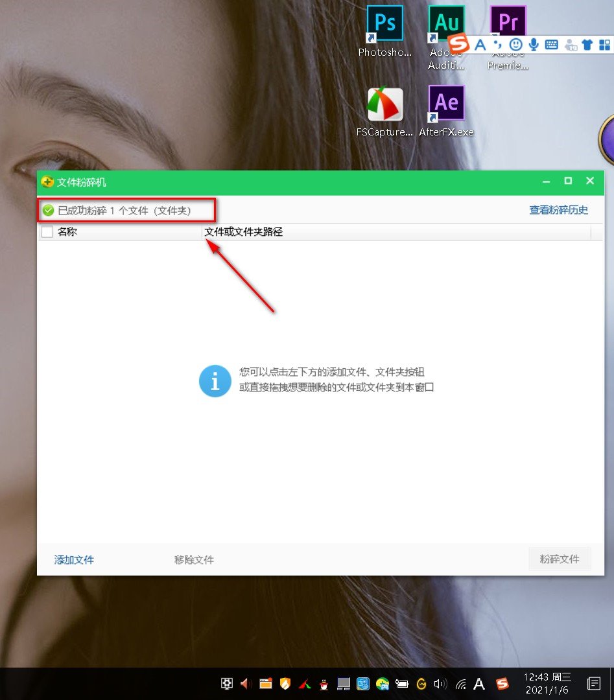This screenshot has height=700, width=614.
Task: Open the 查看粉碎历史 shredding history link
Action: 558,210
